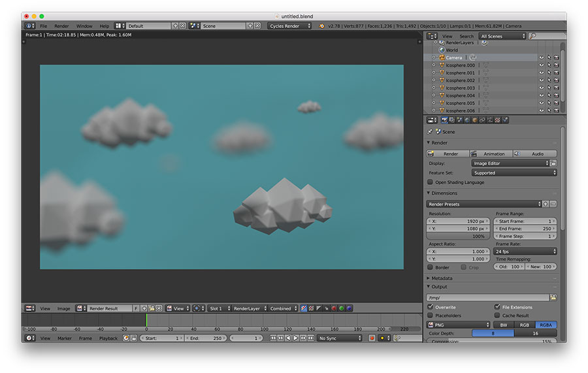Open the All Scenes outliner dropdown
This screenshot has height=373, width=588.
point(502,36)
